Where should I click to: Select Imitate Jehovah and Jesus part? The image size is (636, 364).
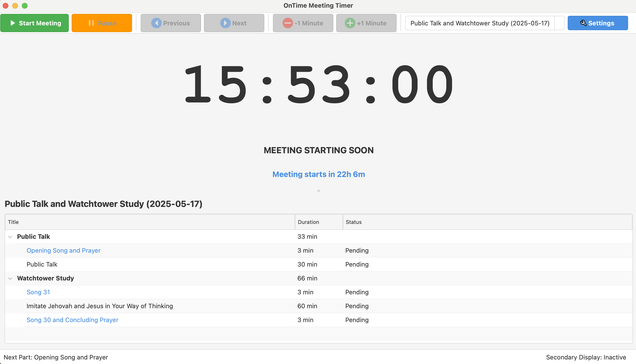[318, 306]
